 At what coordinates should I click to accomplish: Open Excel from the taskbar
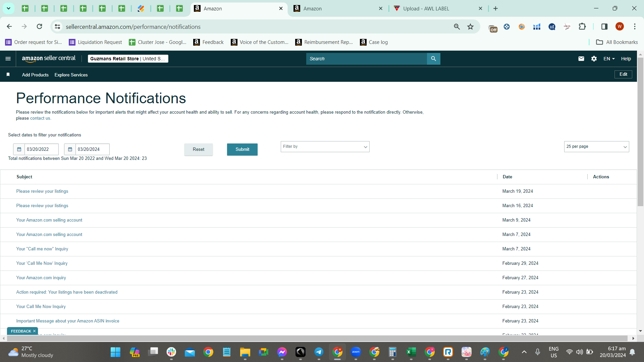[x=411, y=352]
